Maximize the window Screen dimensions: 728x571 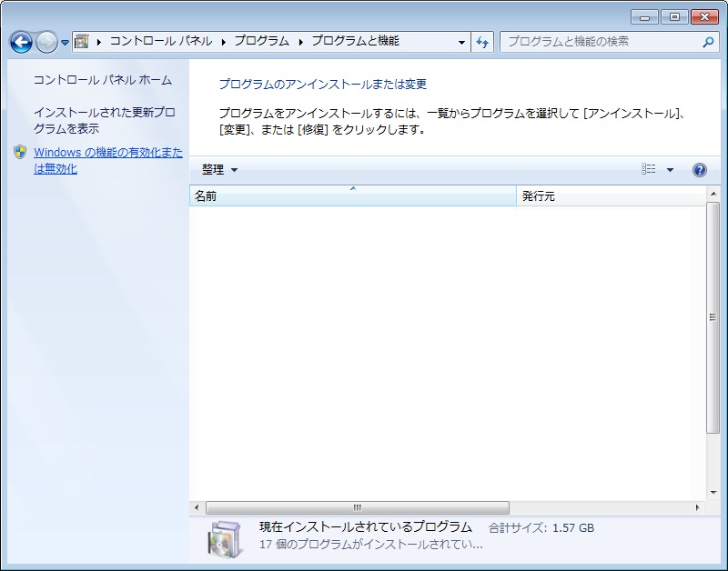(x=674, y=17)
